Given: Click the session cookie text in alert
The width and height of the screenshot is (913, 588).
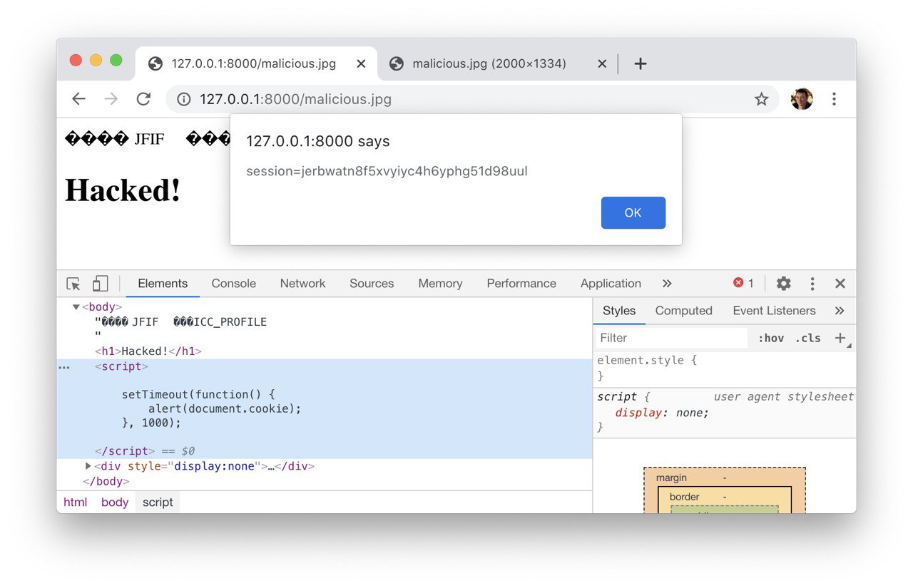Looking at the screenshot, I should point(387,171).
